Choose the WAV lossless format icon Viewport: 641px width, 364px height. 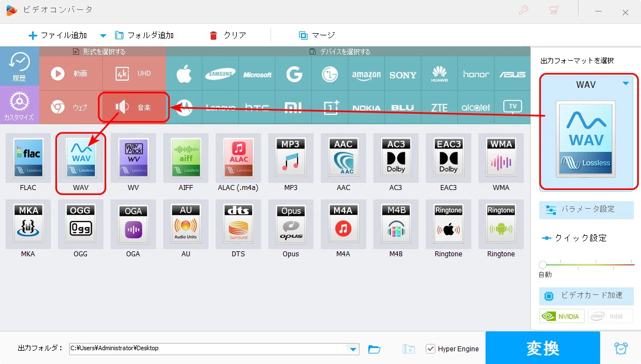(81, 158)
